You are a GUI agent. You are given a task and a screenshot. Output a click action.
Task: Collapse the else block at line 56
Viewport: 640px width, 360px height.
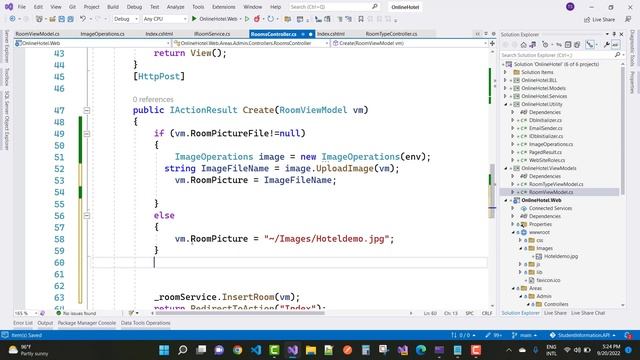pyautogui.click(x=87, y=216)
